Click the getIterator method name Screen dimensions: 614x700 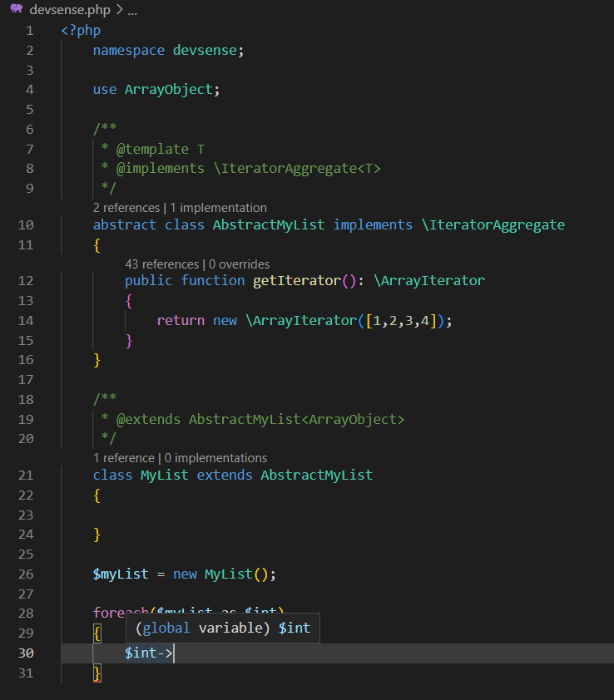(x=296, y=280)
